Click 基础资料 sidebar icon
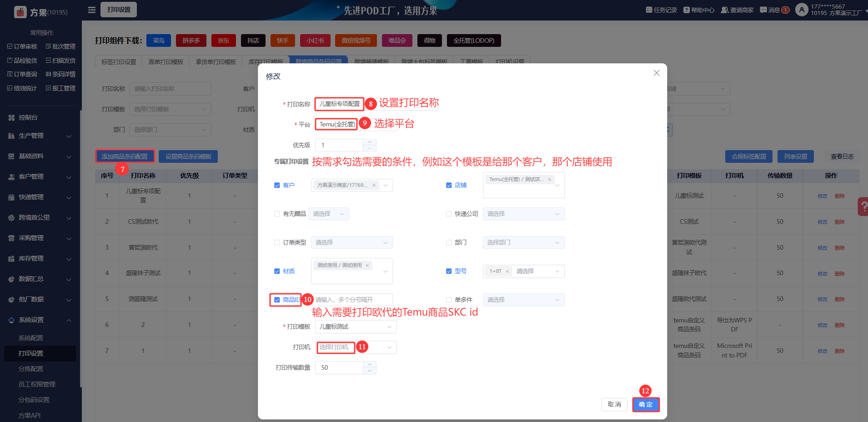Image resolution: width=868 pixels, height=422 pixels. (11, 156)
